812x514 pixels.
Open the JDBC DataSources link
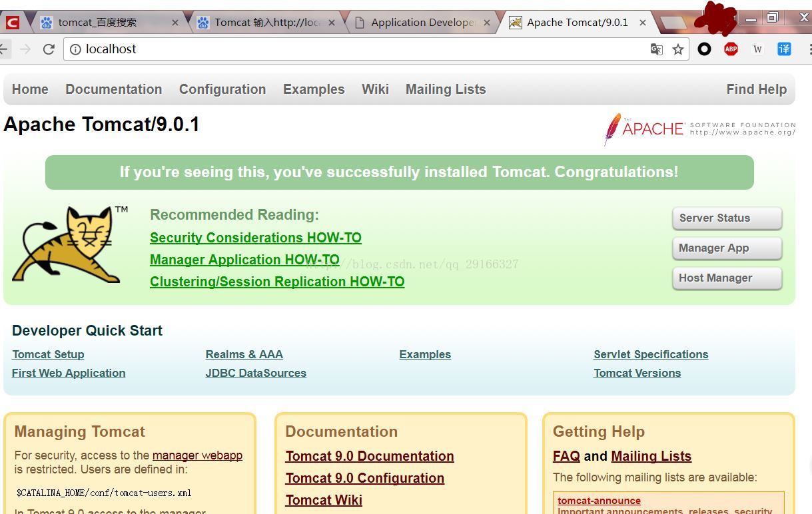pyautogui.click(x=256, y=373)
